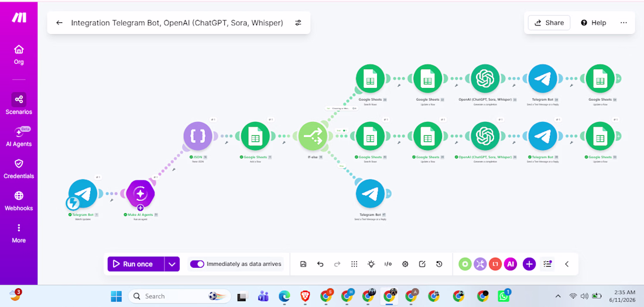Open the middle-row Google Sheets Search Rows module
Screen dimensions: 644x307
(x=371, y=136)
